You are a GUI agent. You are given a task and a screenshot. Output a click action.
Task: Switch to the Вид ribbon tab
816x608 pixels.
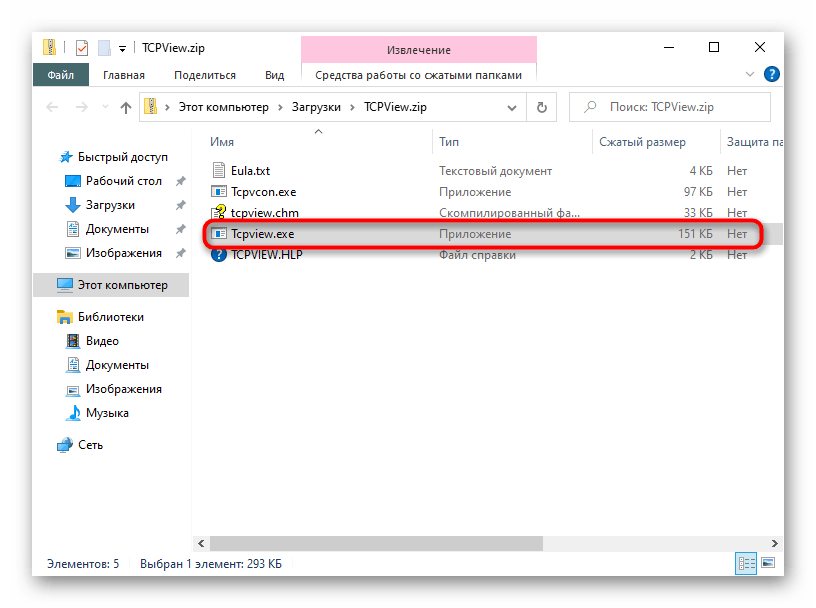click(274, 75)
